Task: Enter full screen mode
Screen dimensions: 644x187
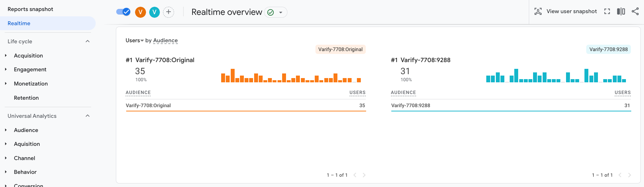Action: [x=607, y=11]
